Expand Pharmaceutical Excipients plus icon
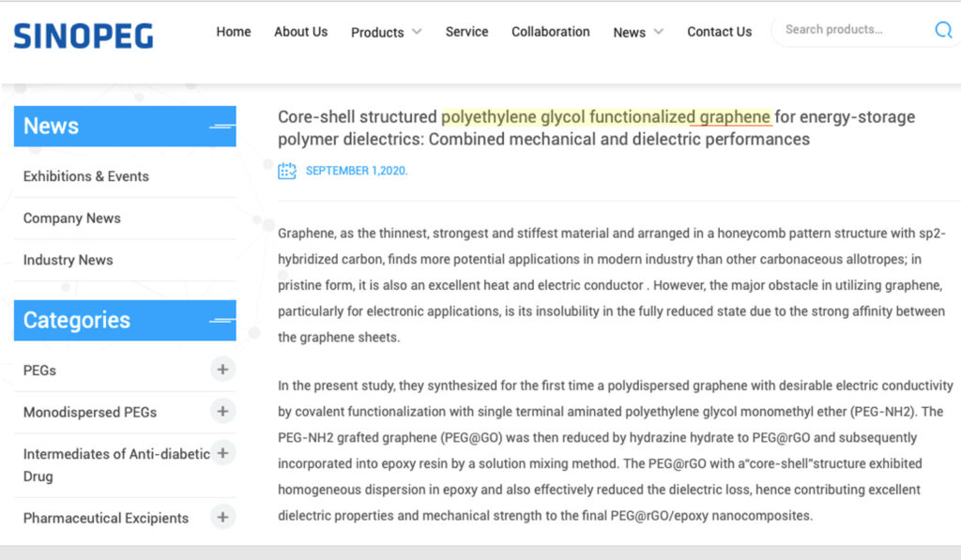The width and height of the screenshot is (961, 560). (222, 517)
